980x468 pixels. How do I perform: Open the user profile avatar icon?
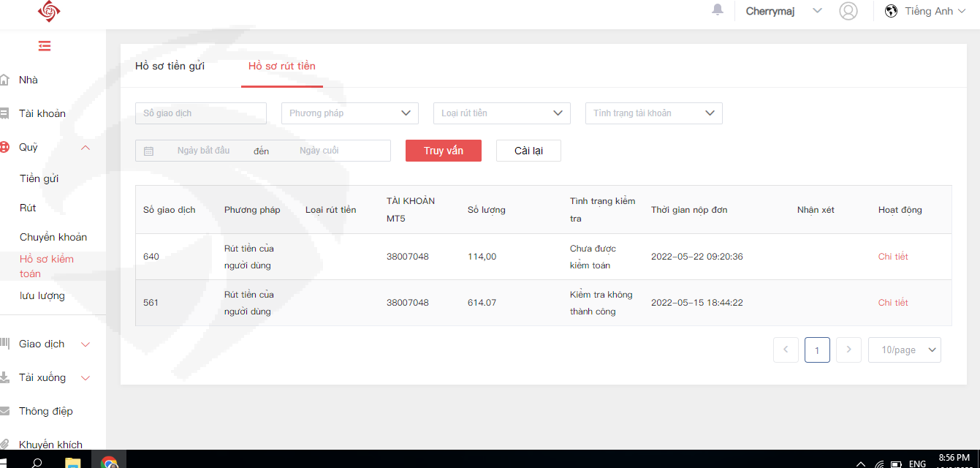coord(848,11)
